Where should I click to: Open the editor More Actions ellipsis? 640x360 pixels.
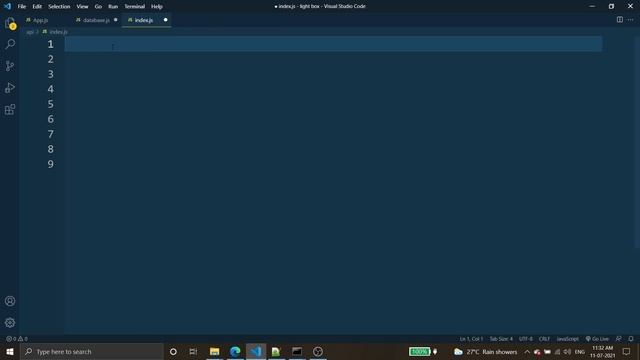coord(631,20)
